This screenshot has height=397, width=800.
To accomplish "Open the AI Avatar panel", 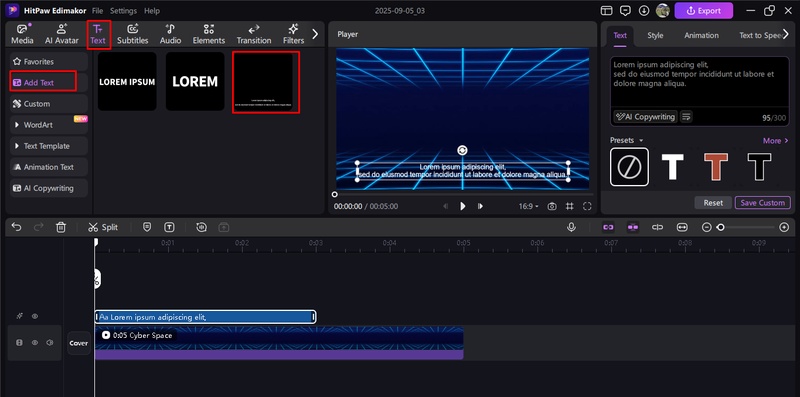I will click(62, 34).
